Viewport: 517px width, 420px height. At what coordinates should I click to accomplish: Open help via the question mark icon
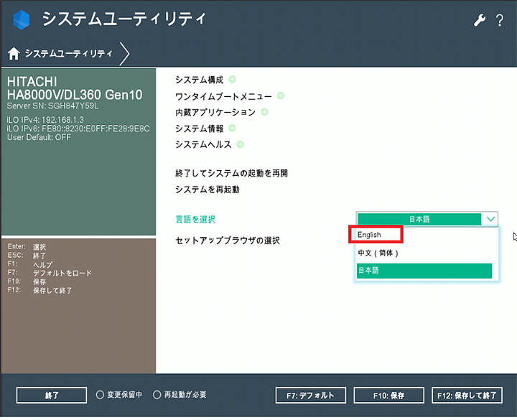point(500,20)
